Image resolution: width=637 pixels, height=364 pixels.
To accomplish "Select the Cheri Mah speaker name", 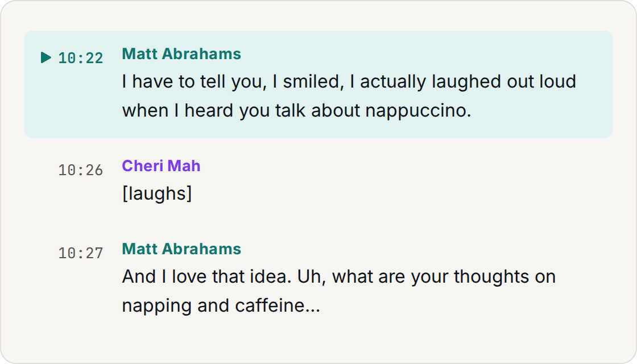I will click(x=162, y=166).
